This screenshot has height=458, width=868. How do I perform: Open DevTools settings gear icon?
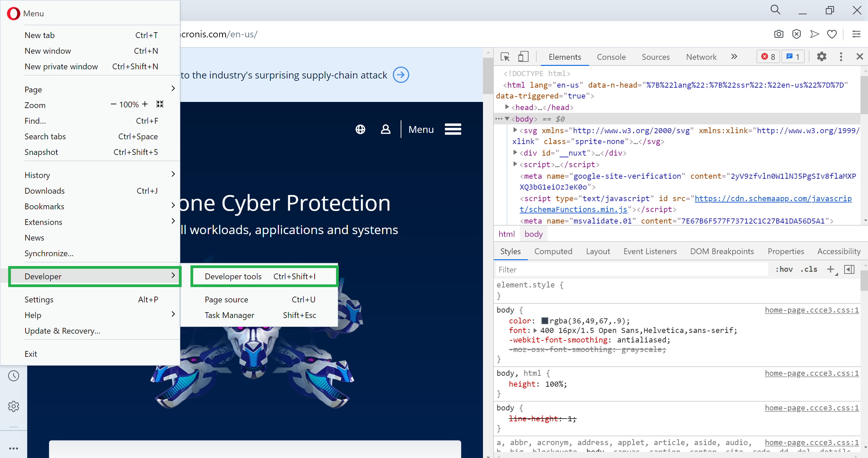tap(822, 56)
